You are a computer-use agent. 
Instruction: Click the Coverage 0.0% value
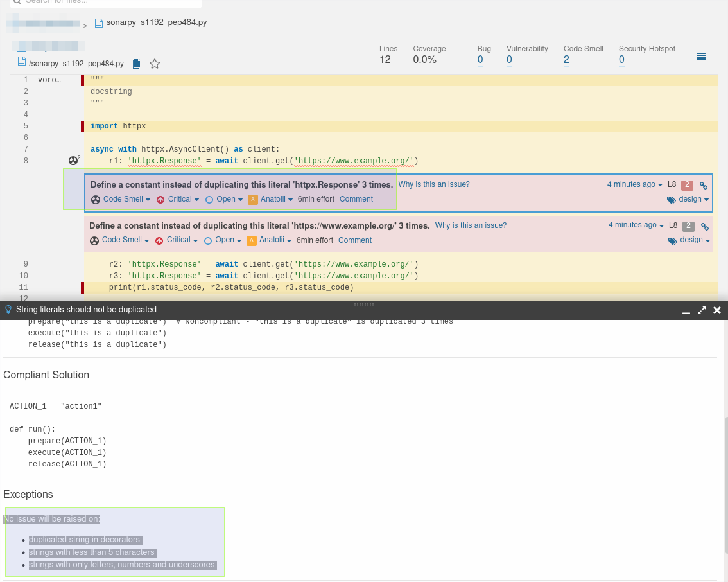[x=424, y=60]
